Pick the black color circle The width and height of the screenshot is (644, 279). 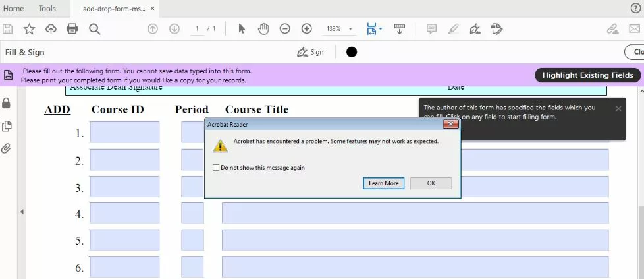click(352, 52)
